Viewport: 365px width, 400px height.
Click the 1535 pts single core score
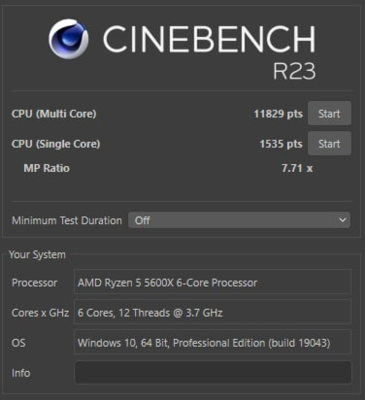(x=281, y=144)
